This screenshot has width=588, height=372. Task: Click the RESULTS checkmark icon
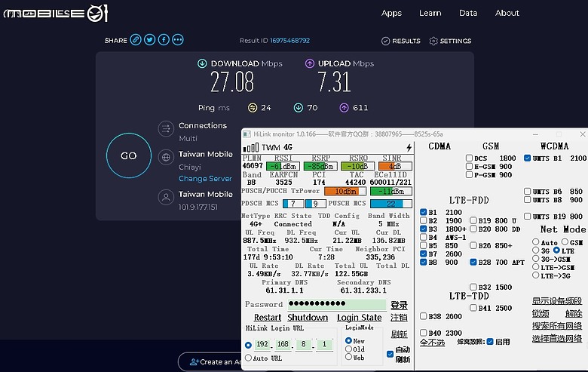click(x=385, y=41)
